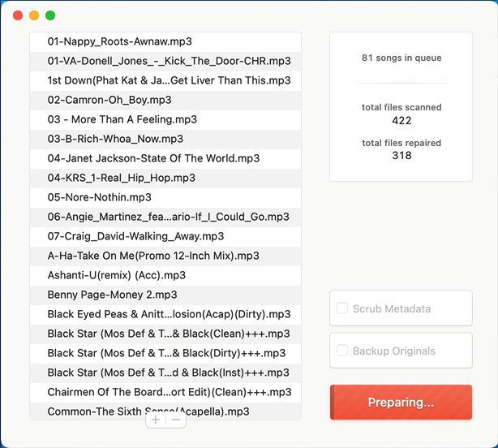Pick A-Ha-Take On Me(Promo 12-Inch Mix).mp3
Image resolution: width=498 pixels, height=448 pixels.
(153, 256)
